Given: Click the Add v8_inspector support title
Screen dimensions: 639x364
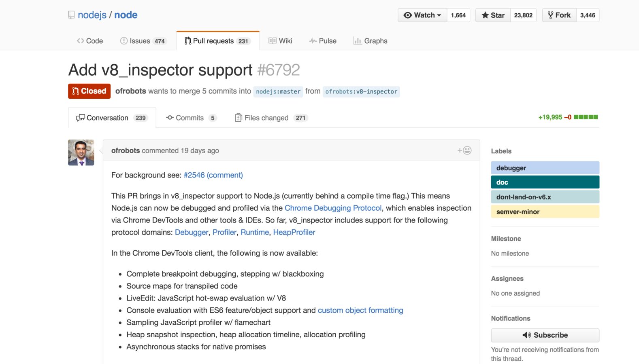Looking at the screenshot, I should click(160, 70).
